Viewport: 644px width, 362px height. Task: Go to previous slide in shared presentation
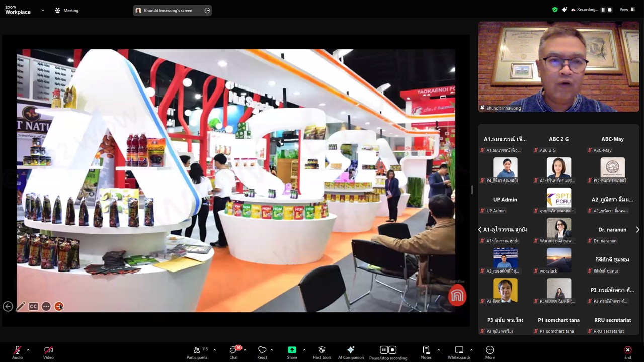[8, 306]
